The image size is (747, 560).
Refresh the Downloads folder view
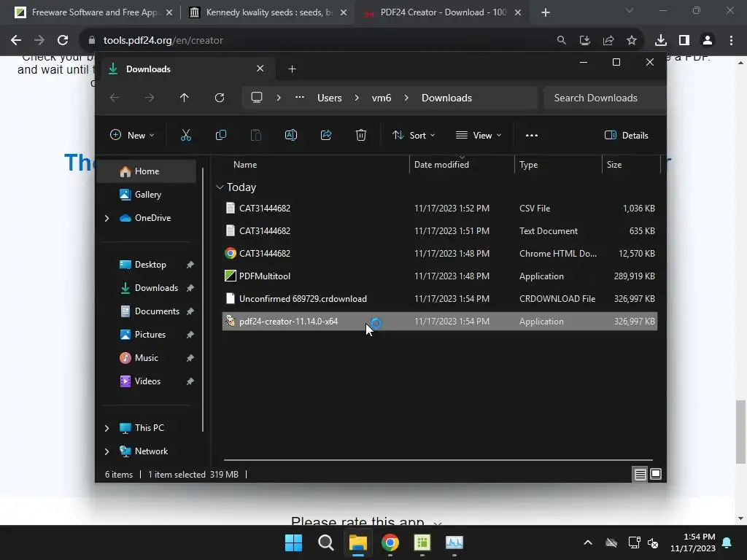point(219,98)
